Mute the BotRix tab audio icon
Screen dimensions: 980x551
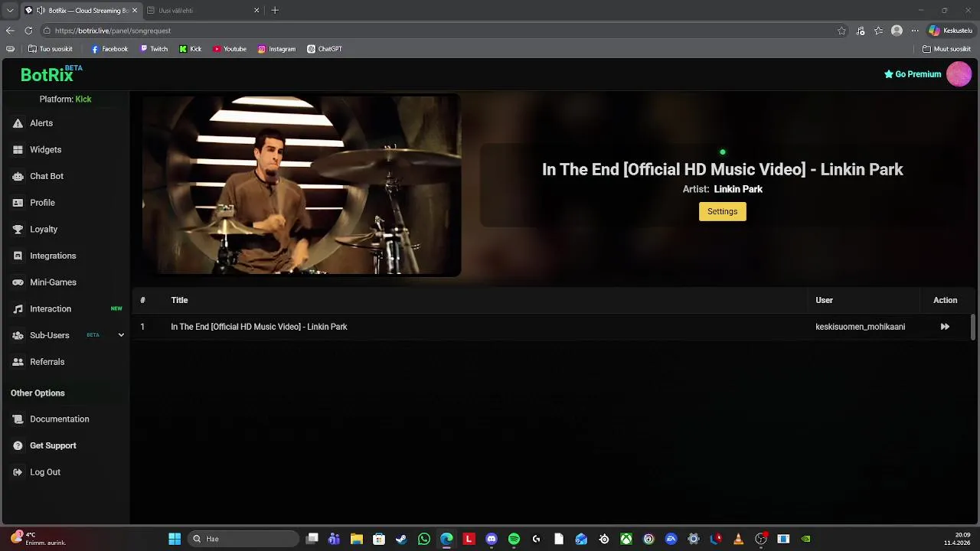click(41, 11)
